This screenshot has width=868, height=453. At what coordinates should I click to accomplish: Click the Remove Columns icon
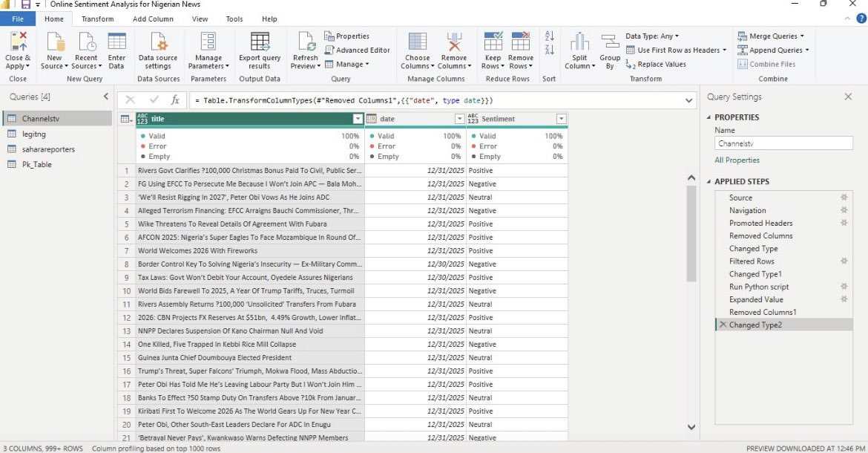tap(454, 42)
